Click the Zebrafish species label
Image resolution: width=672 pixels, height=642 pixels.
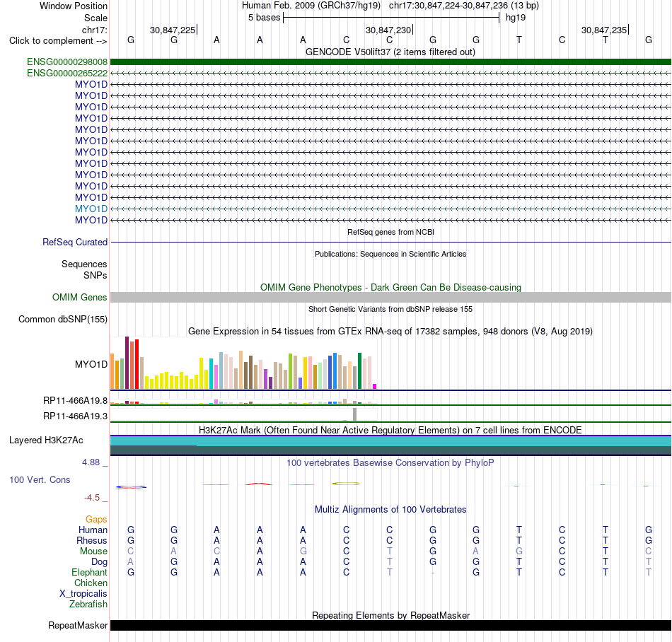pyautogui.click(x=88, y=605)
